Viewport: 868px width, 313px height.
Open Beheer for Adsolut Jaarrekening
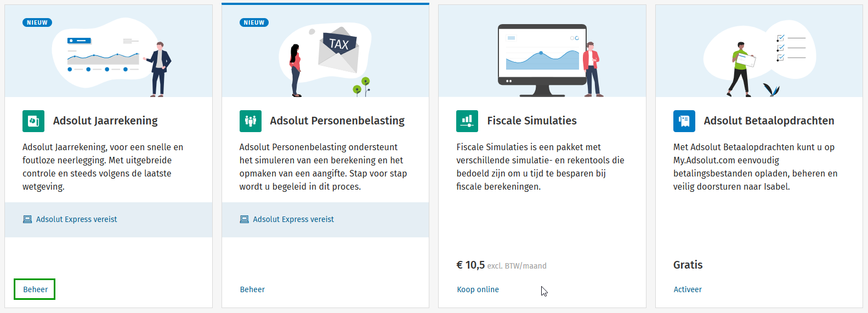pyautogui.click(x=36, y=289)
